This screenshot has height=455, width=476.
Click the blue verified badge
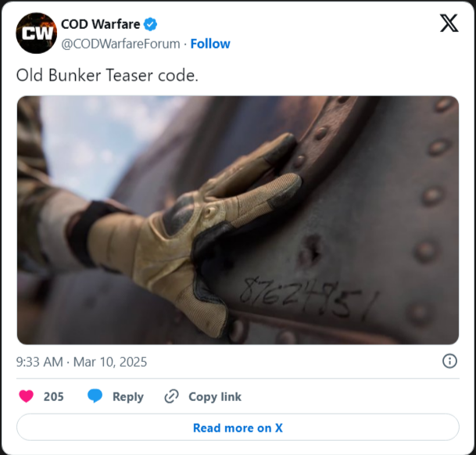[150, 24]
